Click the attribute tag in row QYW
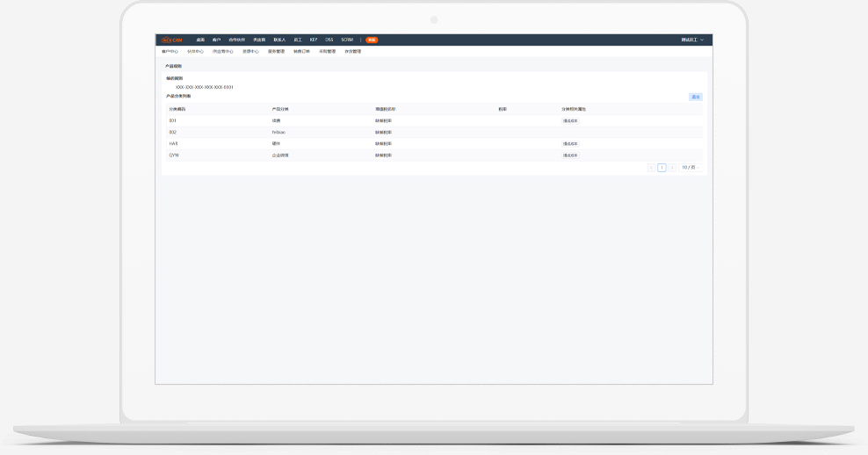868x455 pixels. 570,155
